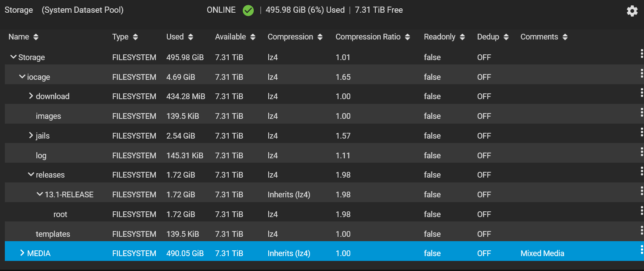Collapse the Storage root dataset
The width and height of the screenshot is (644, 271).
click(x=13, y=57)
